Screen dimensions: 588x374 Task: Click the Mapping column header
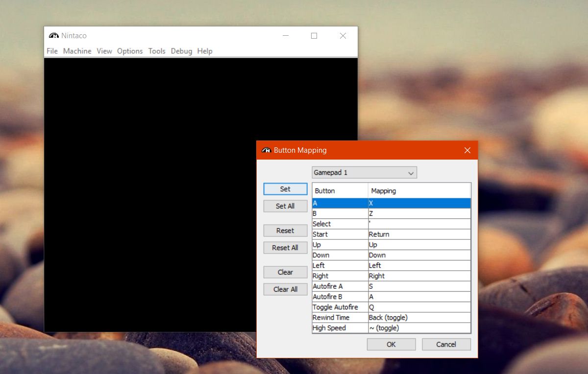(x=419, y=190)
